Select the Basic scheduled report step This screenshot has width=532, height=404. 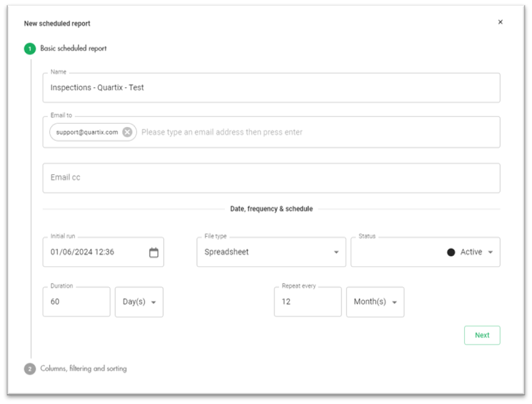(74, 48)
